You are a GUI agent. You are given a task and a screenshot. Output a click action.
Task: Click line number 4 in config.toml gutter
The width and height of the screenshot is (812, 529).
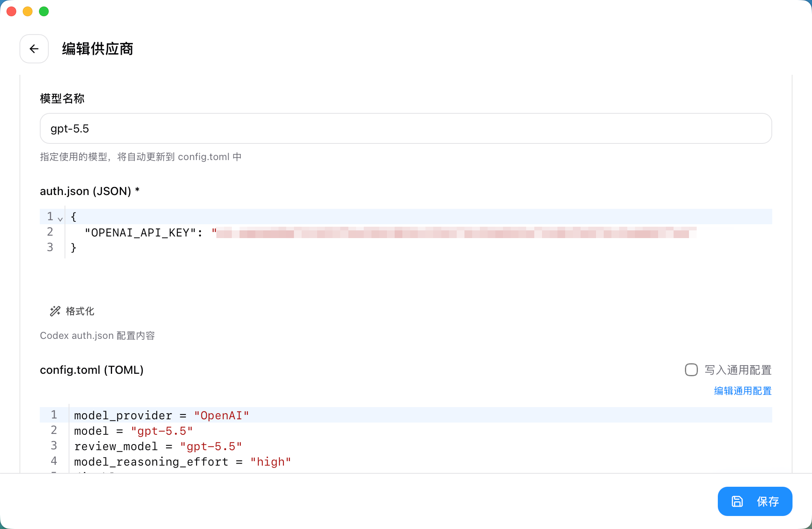pos(54,461)
